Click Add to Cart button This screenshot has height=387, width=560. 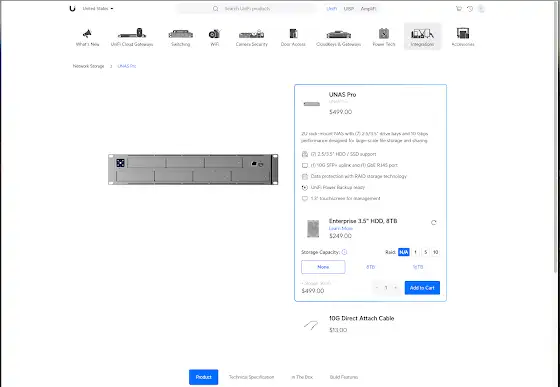coord(422,288)
